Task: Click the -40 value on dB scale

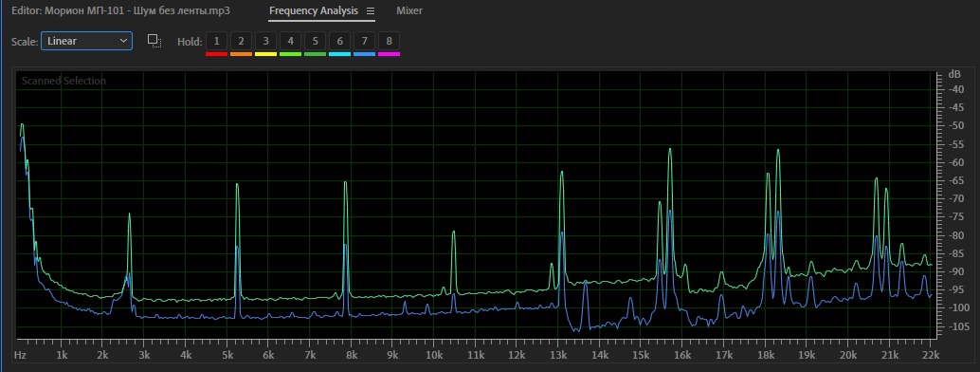Action: [x=956, y=89]
